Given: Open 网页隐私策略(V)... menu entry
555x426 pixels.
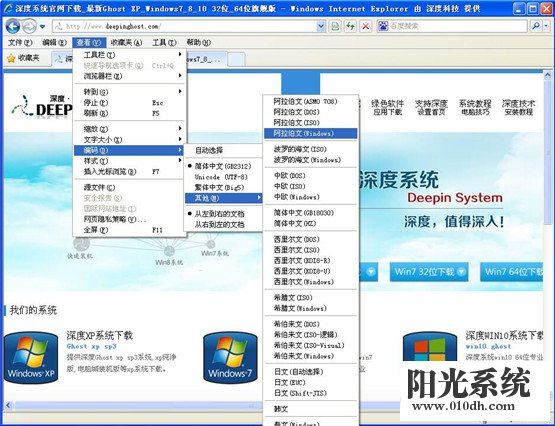Looking at the screenshot, I should (130, 219).
